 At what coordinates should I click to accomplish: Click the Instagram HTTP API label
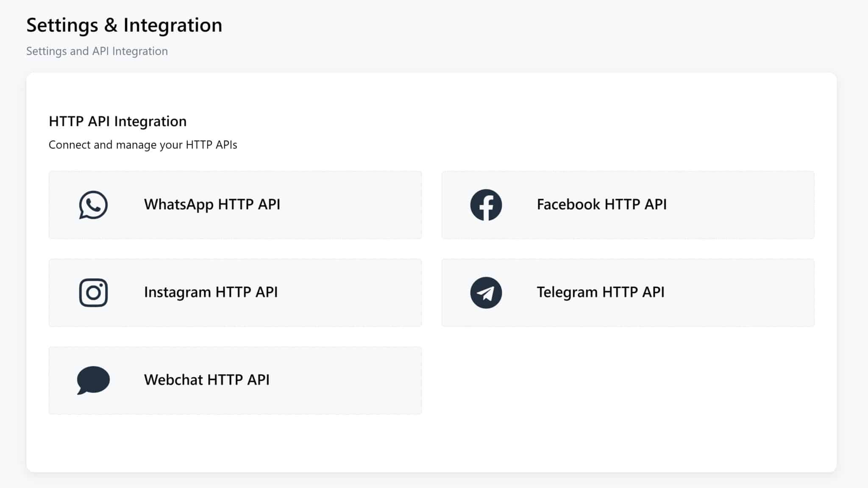tap(211, 292)
